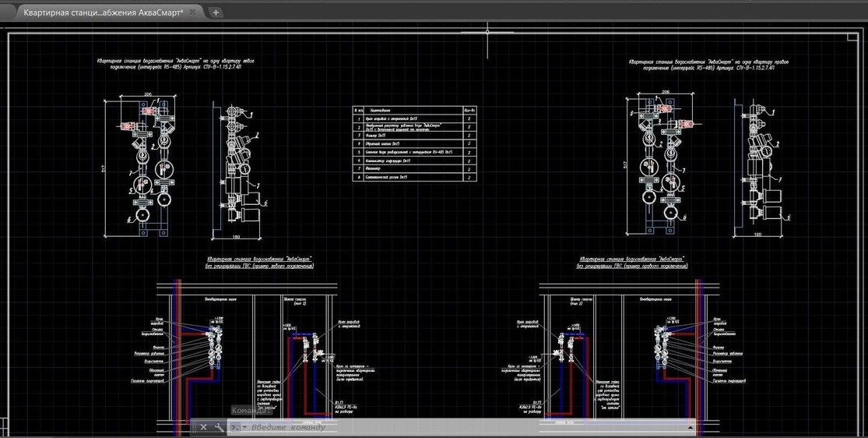
Task: Open command line customize wrench
Action: pos(219,427)
